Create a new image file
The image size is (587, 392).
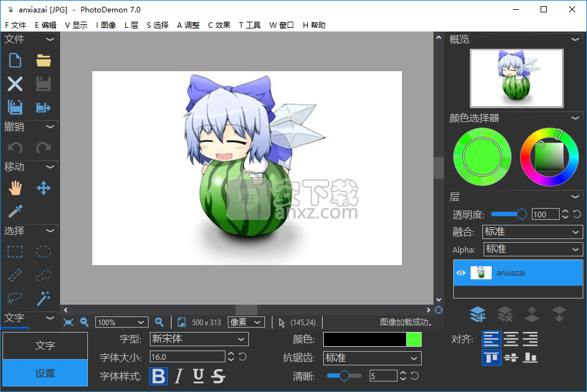click(15, 61)
